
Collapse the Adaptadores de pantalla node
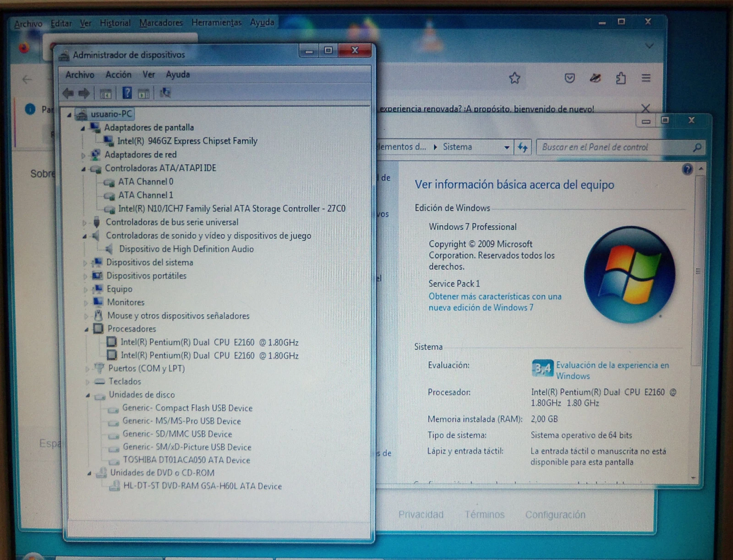click(83, 128)
